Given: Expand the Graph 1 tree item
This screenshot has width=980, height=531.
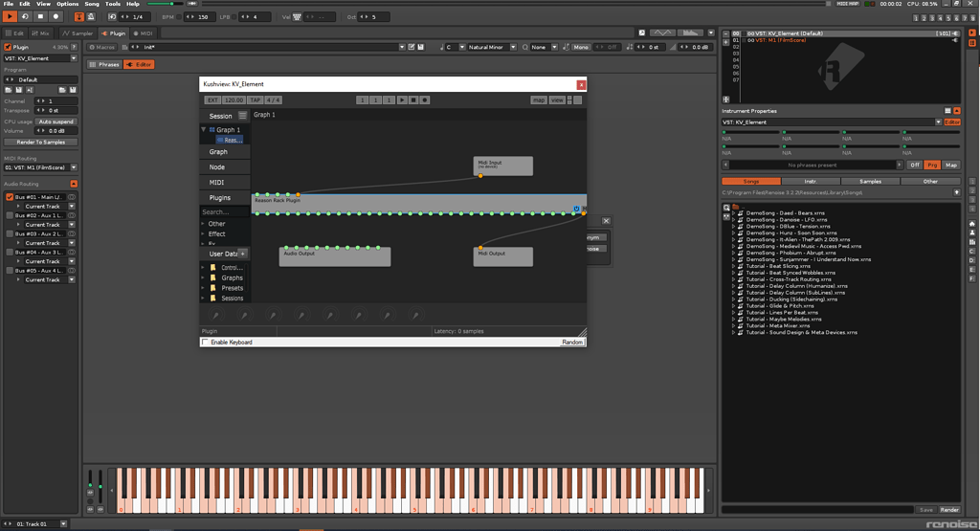Looking at the screenshot, I should click(x=204, y=129).
